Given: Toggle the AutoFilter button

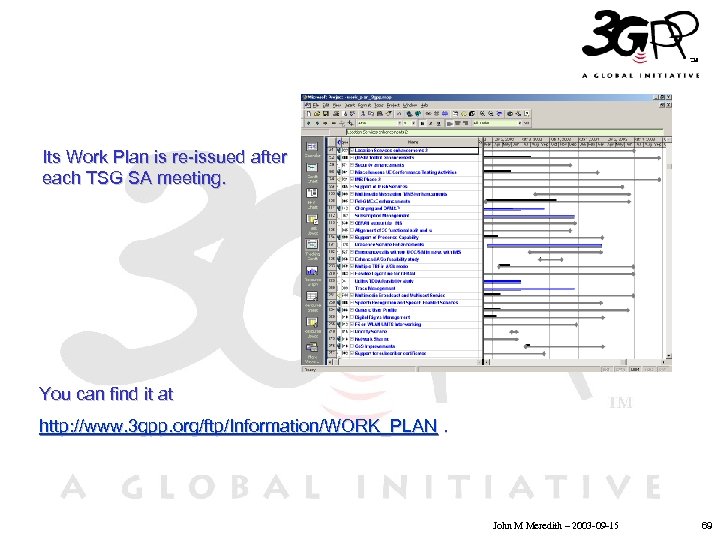Looking at the screenshot, I should (527, 123).
